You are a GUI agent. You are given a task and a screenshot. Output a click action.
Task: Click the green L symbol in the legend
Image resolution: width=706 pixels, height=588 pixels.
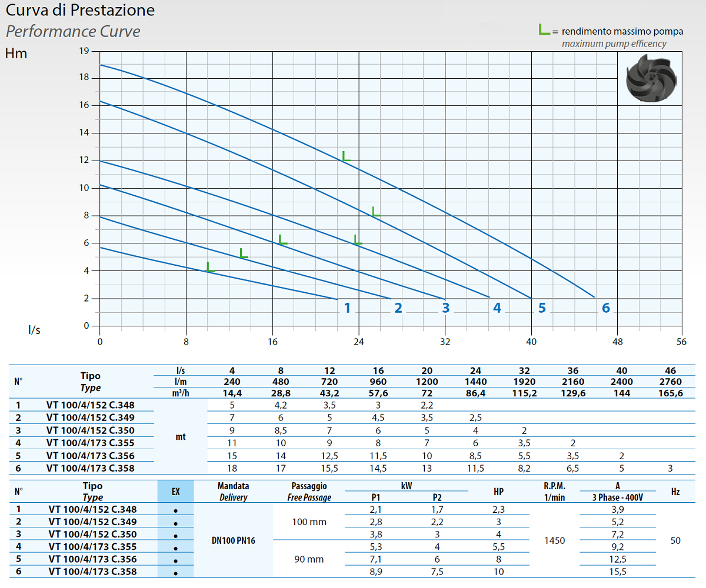tap(544, 30)
